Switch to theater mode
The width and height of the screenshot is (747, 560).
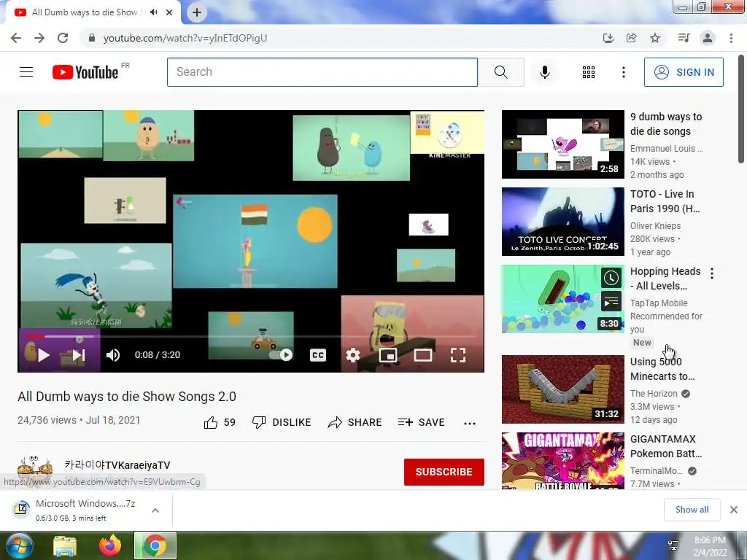point(422,355)
